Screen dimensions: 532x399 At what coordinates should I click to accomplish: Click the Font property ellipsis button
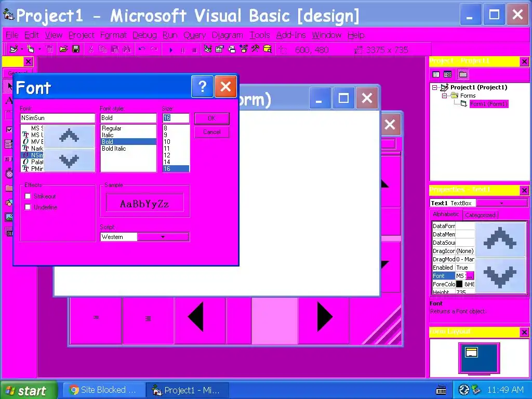click(x=470, y=276)
